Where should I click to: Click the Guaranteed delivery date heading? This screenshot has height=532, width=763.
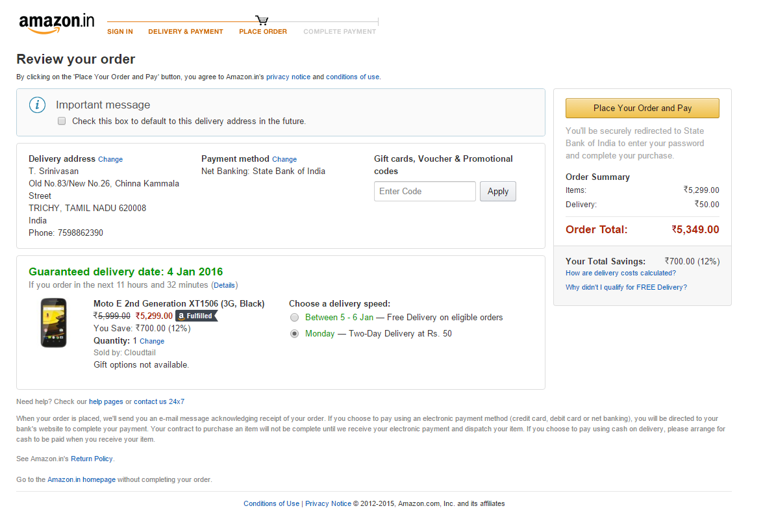click(x=125, y=272)
